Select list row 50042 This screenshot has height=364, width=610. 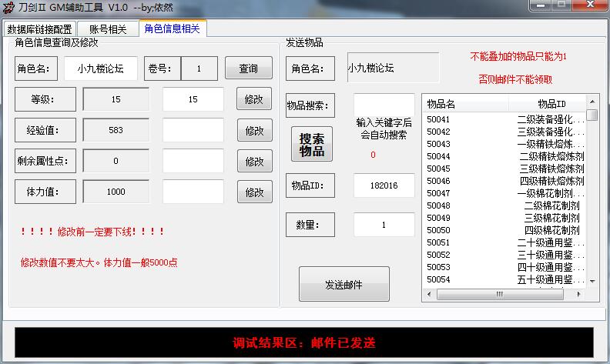[x=504, y=132]
